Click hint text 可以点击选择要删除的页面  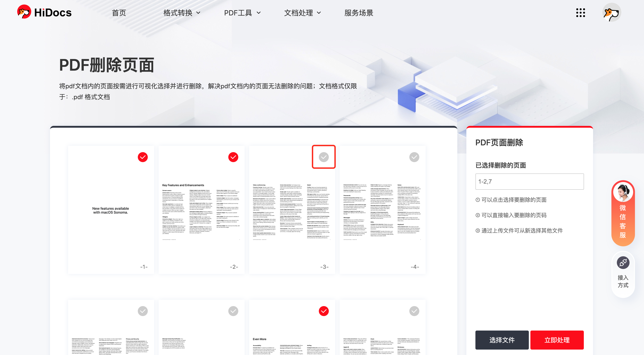(x=514, y=200)
